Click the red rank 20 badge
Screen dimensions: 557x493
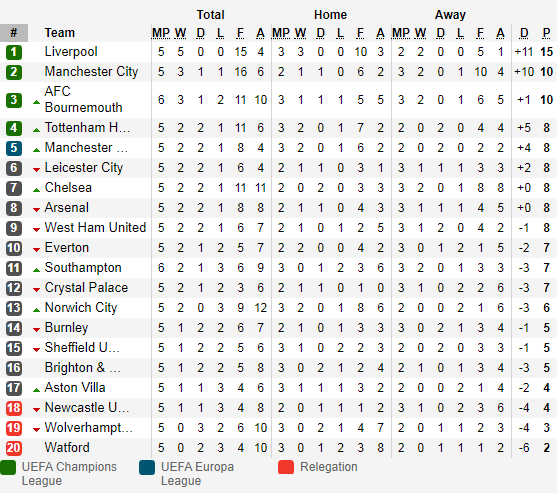[14, 448]
